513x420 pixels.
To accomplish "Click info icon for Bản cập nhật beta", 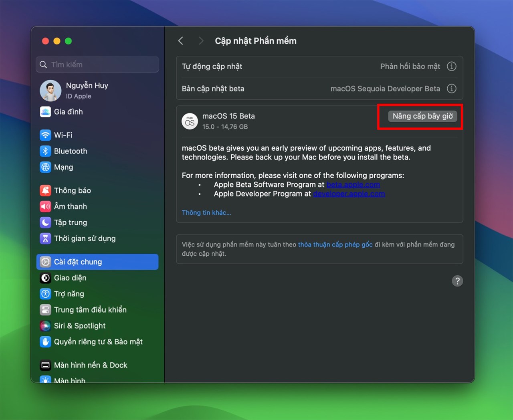I will pyautogui.click(x=451, y=89).
